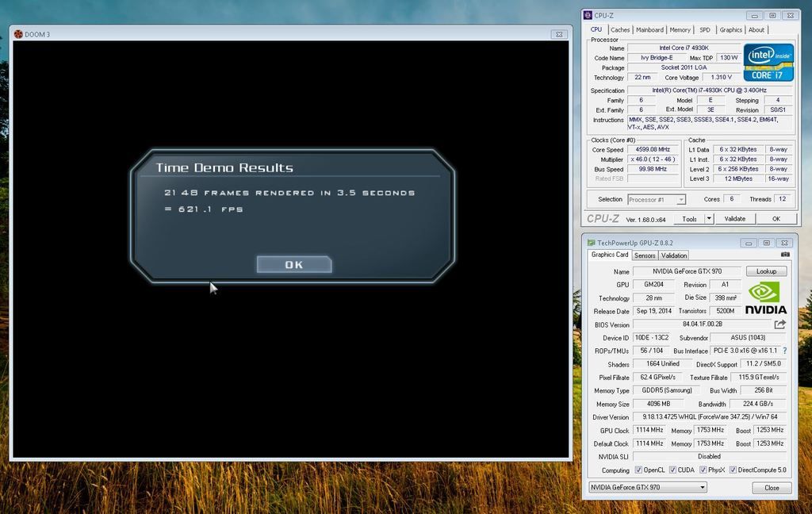Click the CPU-Z title bar icon
Viewport: 812px width, 514px height.
[x=588, y=16]
